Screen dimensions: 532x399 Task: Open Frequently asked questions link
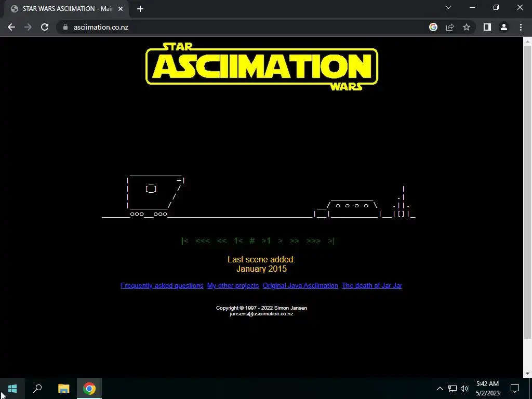pyautogui.click(x=162, y=286)
